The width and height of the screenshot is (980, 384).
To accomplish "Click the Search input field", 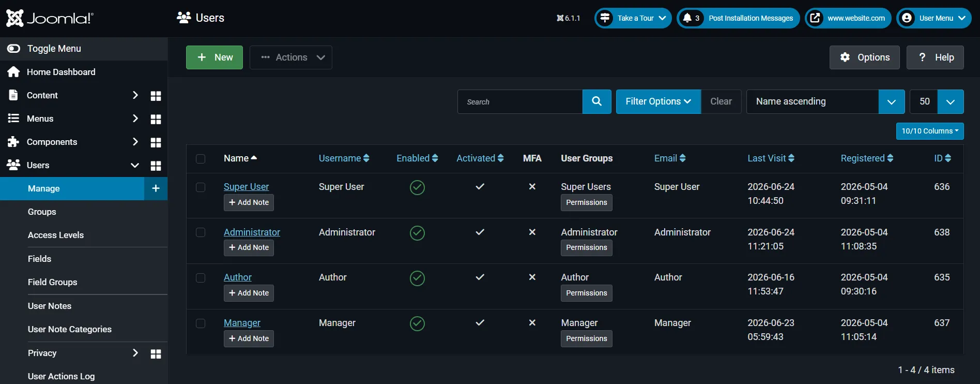I will pos(520,101).
